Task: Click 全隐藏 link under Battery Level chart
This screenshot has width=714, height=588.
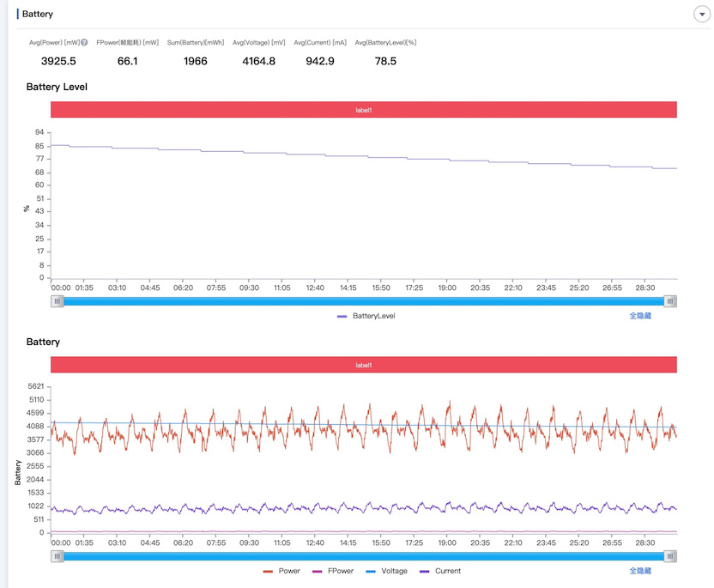Action: click(640, 316)
